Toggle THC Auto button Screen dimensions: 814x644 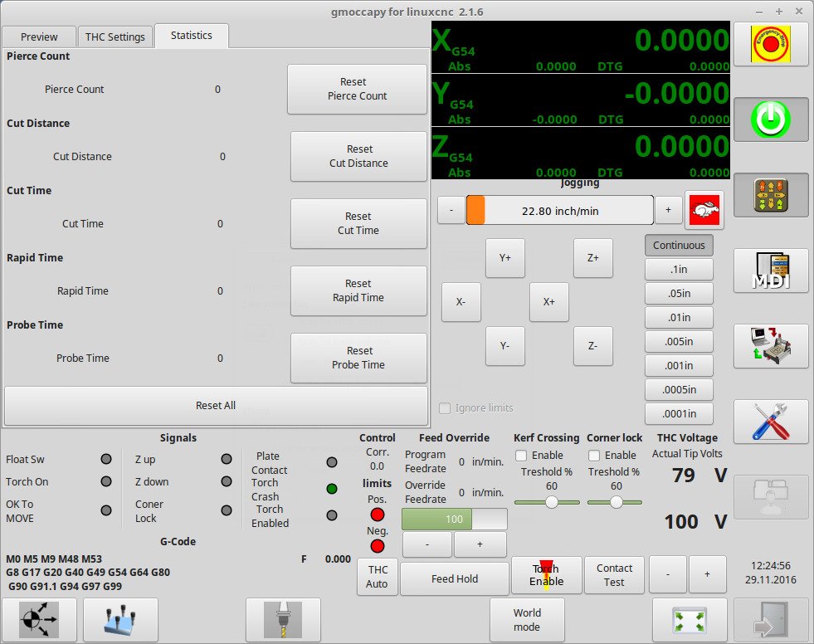click(x=378, y=577)
